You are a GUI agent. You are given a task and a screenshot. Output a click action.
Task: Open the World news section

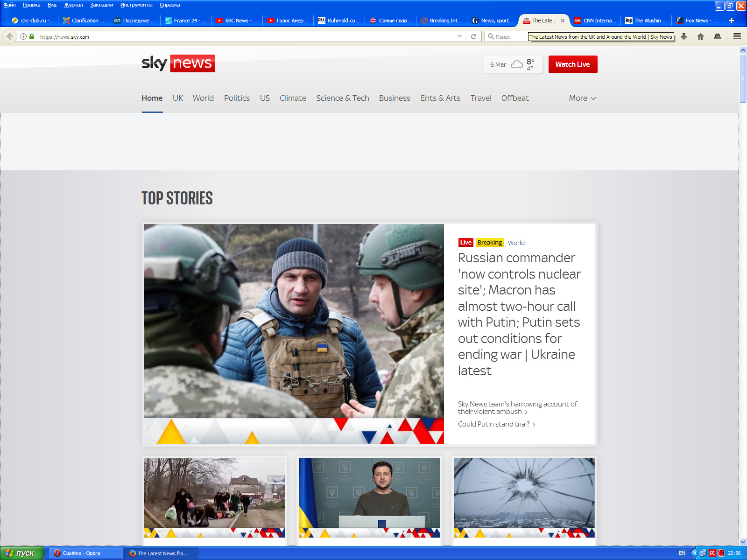[x=203, y=98]
